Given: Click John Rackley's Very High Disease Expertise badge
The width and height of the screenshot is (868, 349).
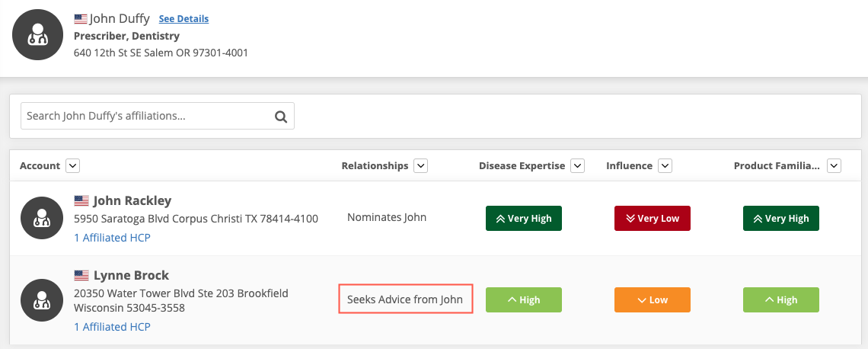Looking at the screenshot, I should 524,219.
